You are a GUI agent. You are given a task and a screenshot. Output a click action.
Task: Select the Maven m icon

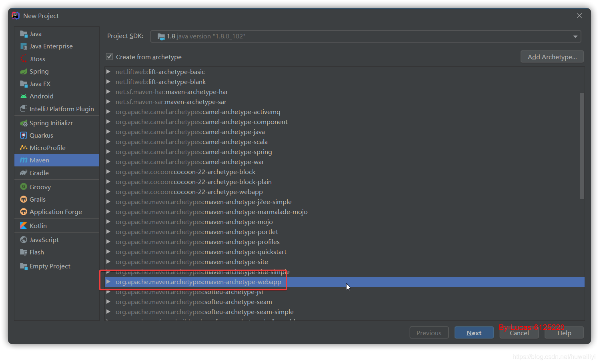pos(24,160)
